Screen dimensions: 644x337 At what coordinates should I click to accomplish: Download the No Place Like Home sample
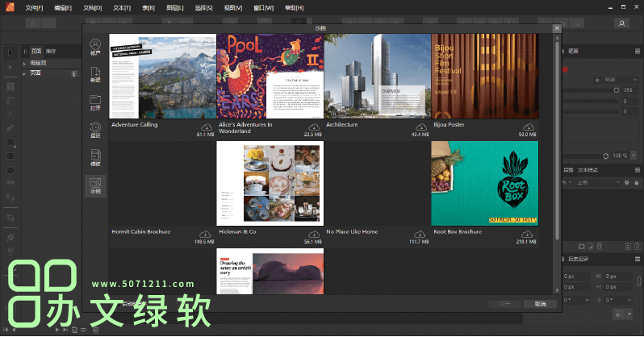420,235
